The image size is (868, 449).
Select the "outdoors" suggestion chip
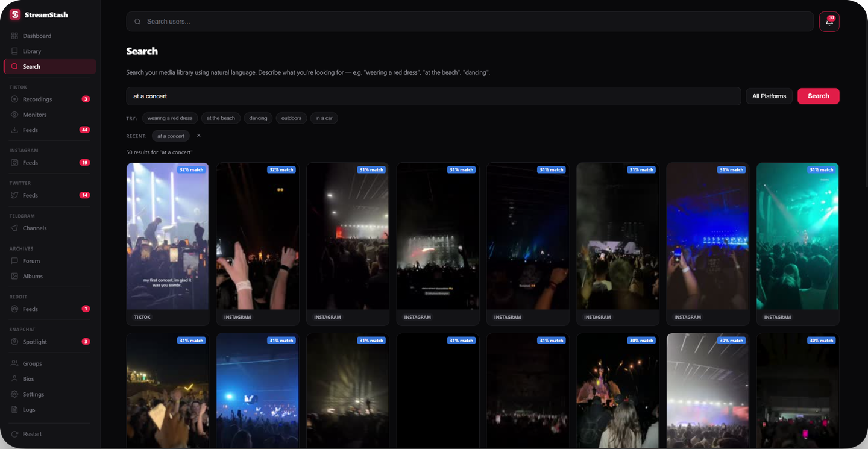(291, 118)
